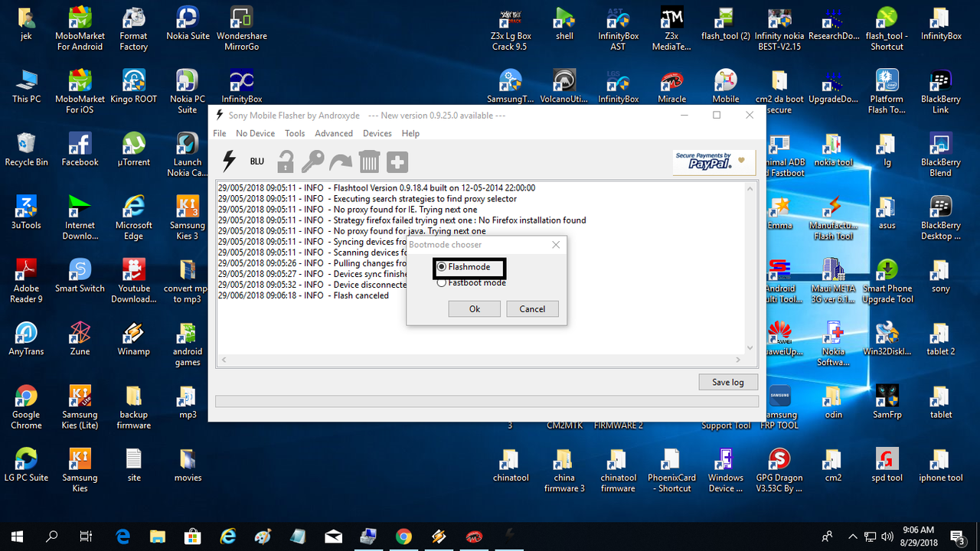Click the PayPal Secure Payments donate button

click(x=714, y=161)
